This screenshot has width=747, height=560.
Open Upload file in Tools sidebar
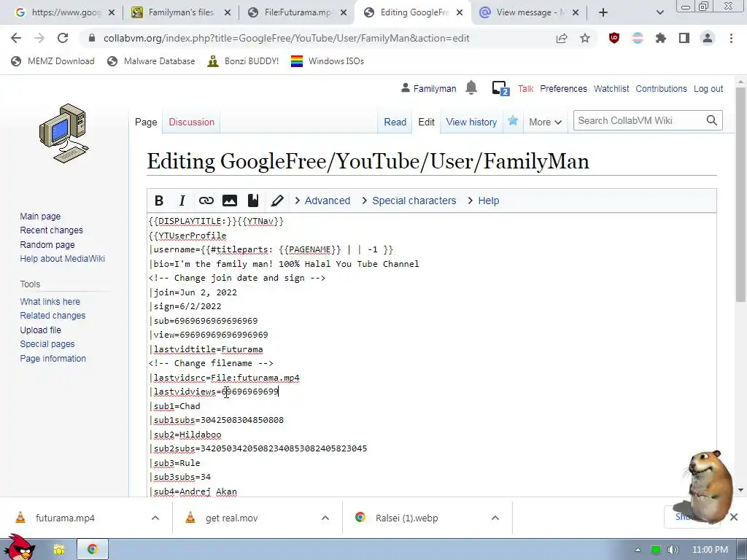(41, 330)
